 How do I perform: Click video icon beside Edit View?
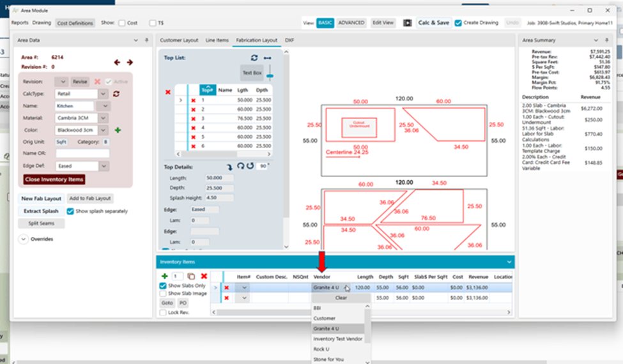coord(408,23)
